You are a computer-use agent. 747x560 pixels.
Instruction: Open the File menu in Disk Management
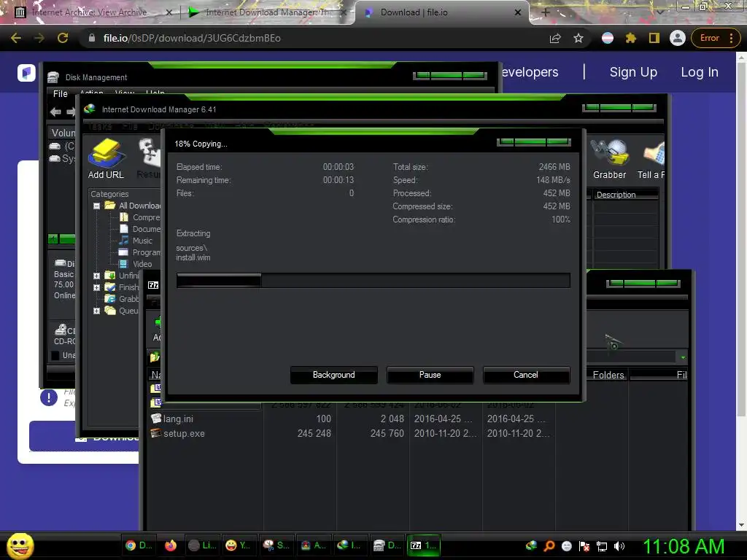click(60, 94)
